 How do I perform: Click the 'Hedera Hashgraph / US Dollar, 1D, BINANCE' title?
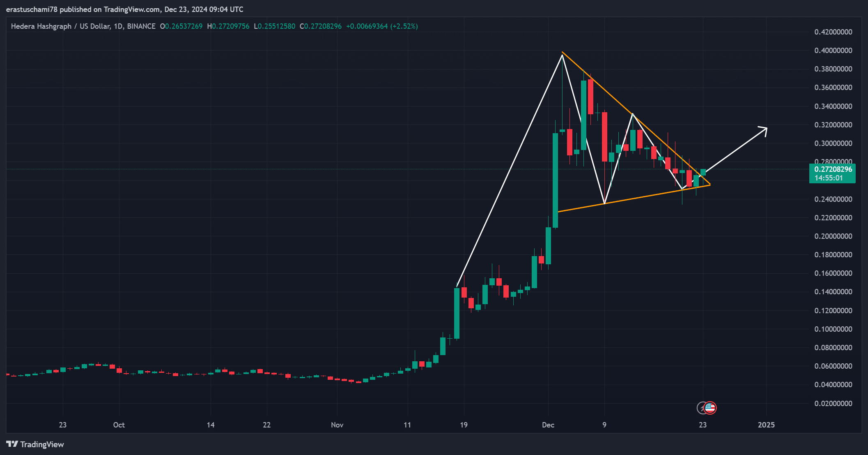pyautogui.click(x=83, y=26)
